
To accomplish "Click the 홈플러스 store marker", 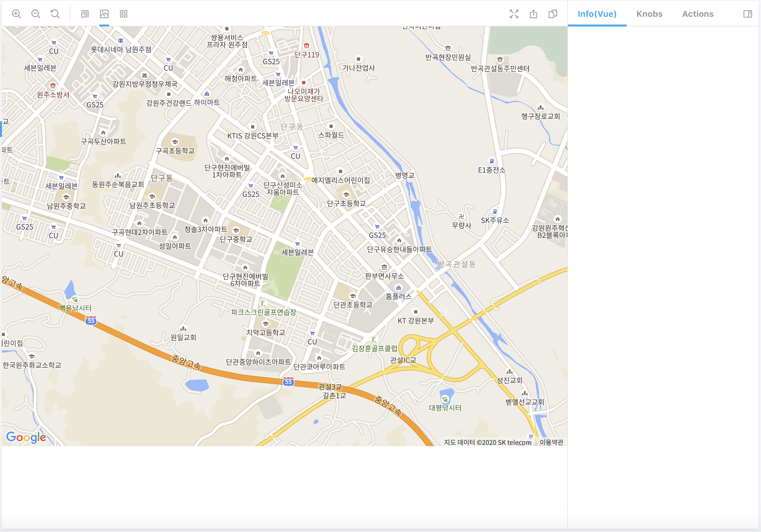I will click(x=398, y=288).
